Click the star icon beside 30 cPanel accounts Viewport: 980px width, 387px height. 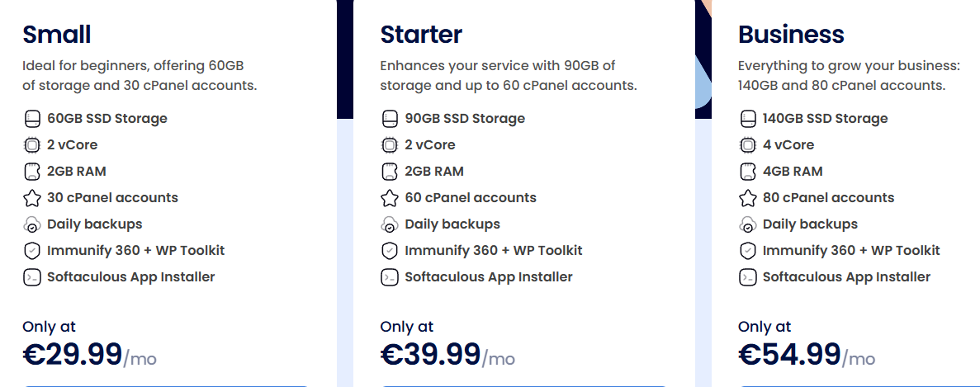point(31,198)
